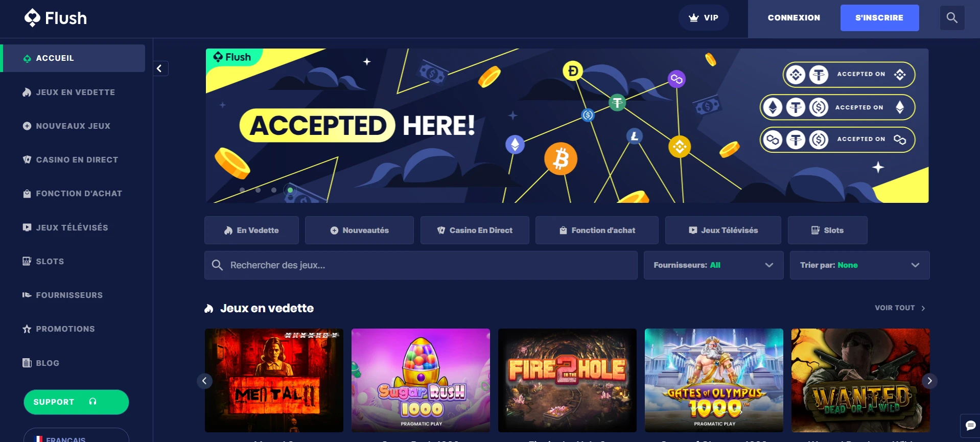Click the Flush logo in header
This screenshot has width=980, height=442.
click(56, 18)
